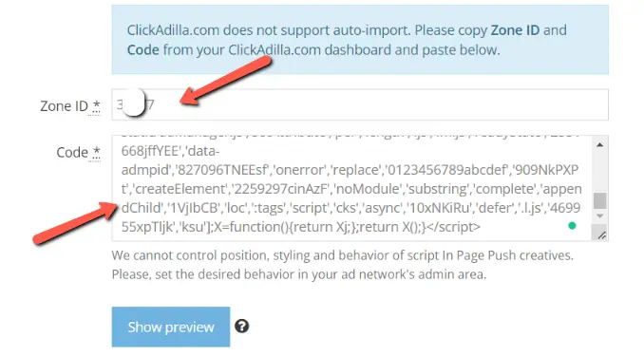644x356 pixels.
Task: Click the Zone ID field label
Action: pyautogui.click(x=64, y=106)
